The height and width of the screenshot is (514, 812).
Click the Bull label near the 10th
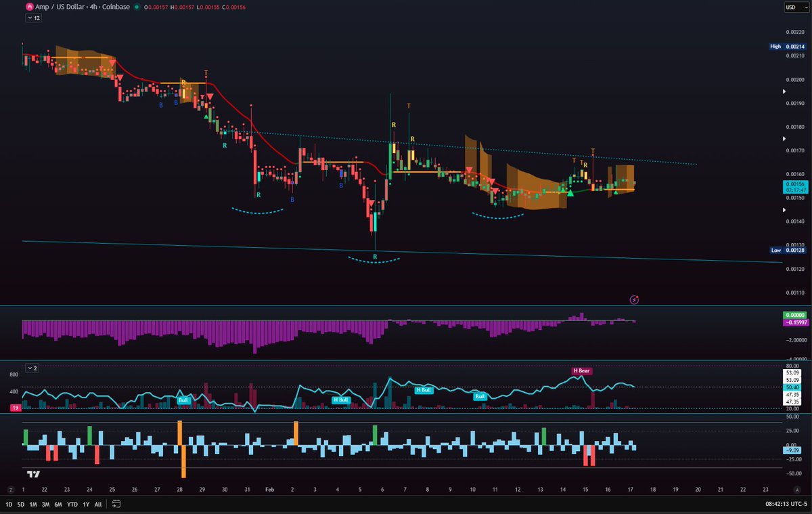[x=480, y=396]
